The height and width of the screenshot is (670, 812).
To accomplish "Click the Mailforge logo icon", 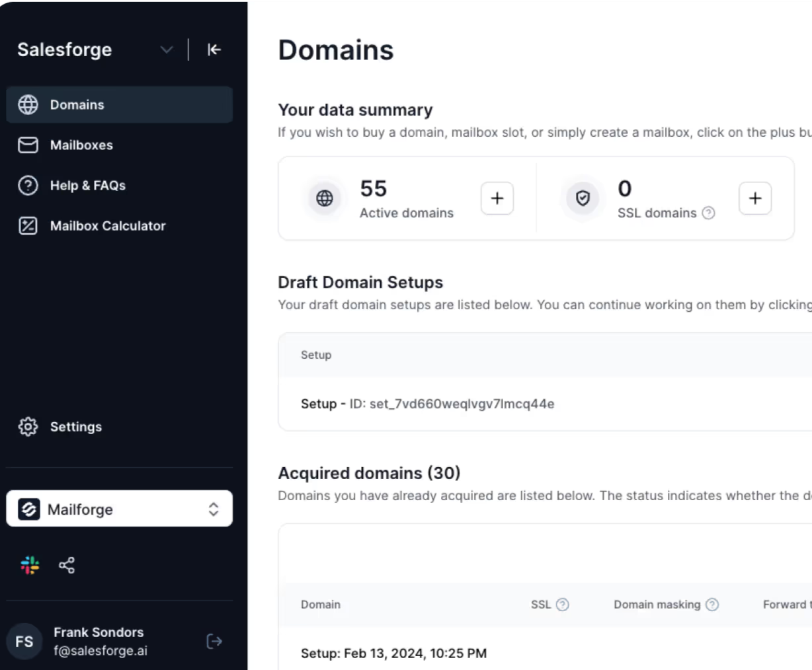I will pyautogui.click(x=29, y=509).
